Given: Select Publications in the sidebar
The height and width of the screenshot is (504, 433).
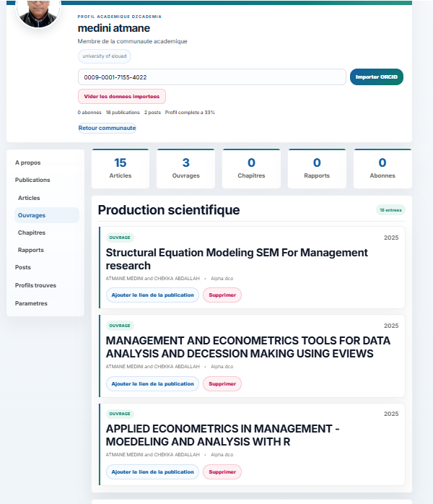Looking at the screenshot, I should click(32, 180).
